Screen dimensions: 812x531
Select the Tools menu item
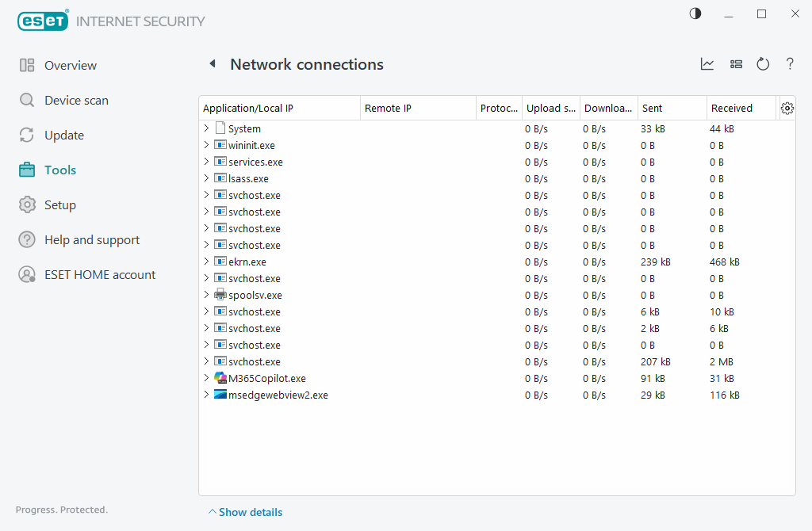[x=60, y=170]
